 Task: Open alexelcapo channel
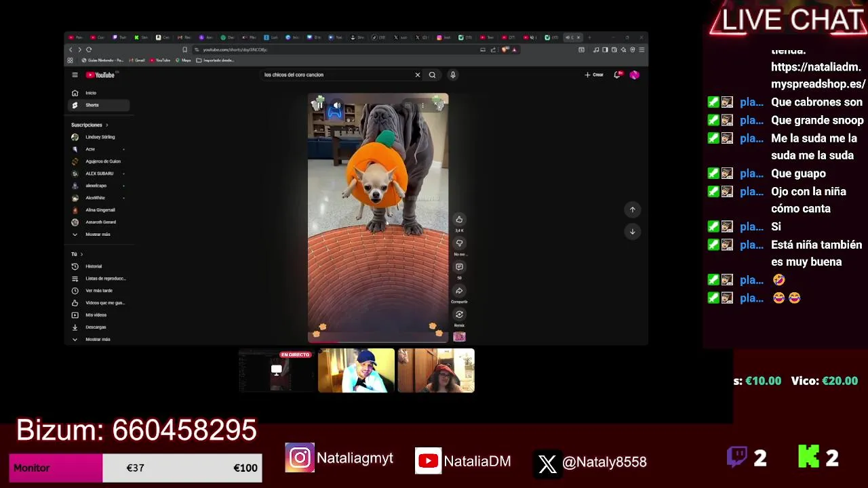[x=98, y=186]
